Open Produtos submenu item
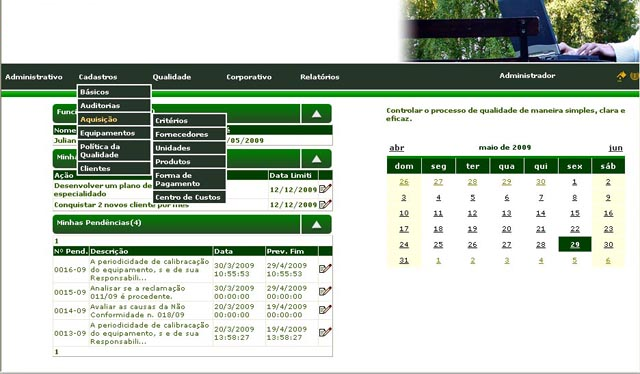 click(x=189, y=162)
